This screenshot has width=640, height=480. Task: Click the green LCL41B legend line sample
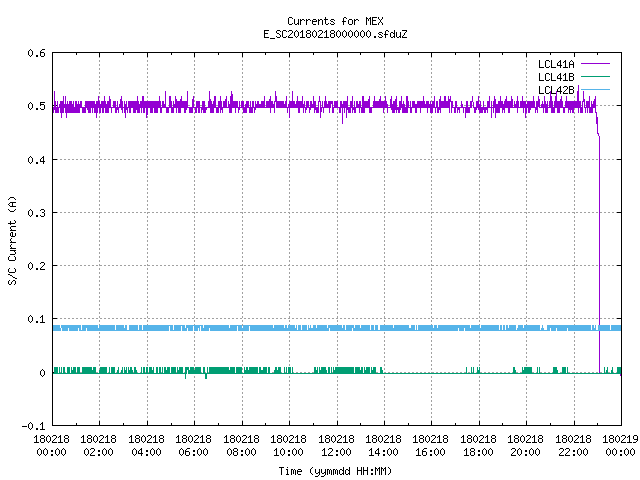coord(595,76)
